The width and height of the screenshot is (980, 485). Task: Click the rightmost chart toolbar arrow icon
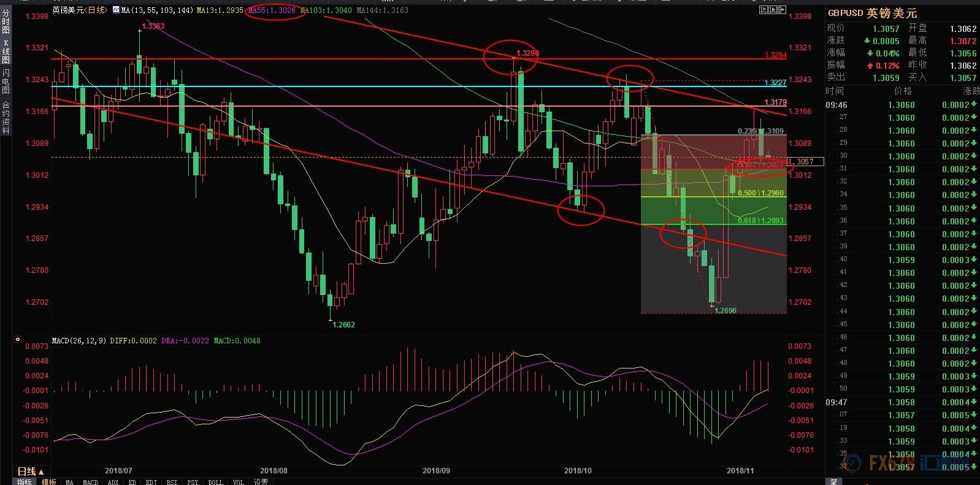(x=781, y=10)
